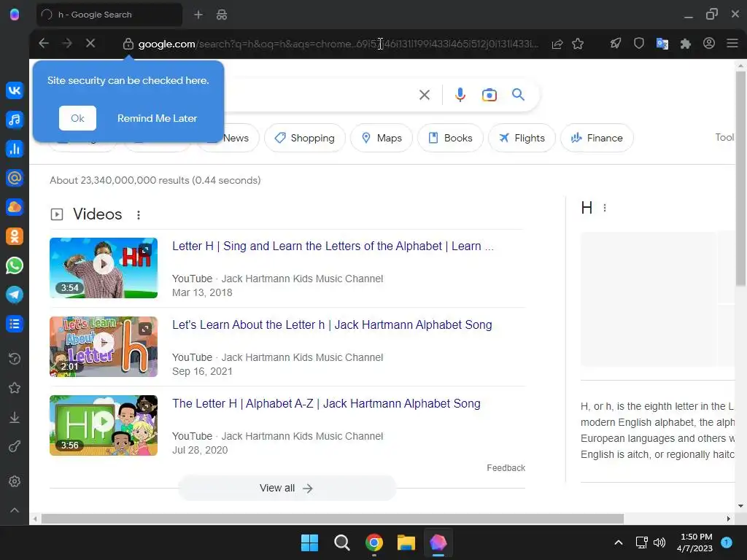This screenshot has height=560, width=747.
Task: Open the shield protection icon
Action: tap(639, 43)
